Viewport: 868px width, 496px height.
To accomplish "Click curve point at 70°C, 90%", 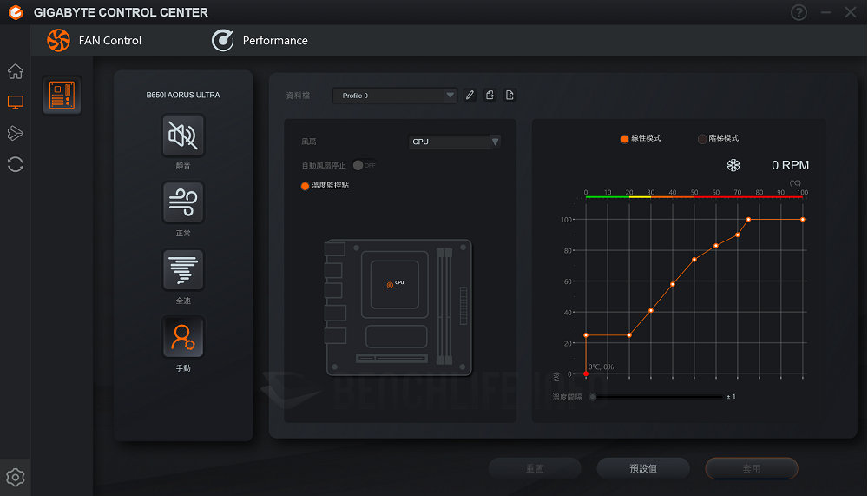I will 737,235.
